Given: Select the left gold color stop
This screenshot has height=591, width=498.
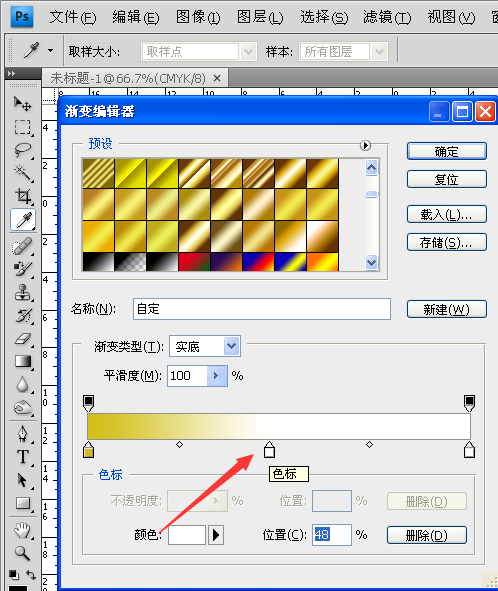Looking at the screenshot, I should [88, 450].
